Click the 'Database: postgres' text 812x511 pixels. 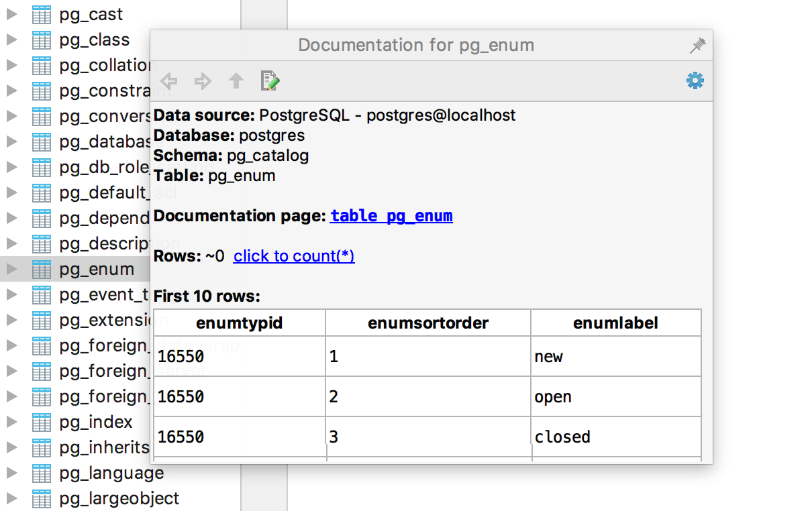[230, 135]
